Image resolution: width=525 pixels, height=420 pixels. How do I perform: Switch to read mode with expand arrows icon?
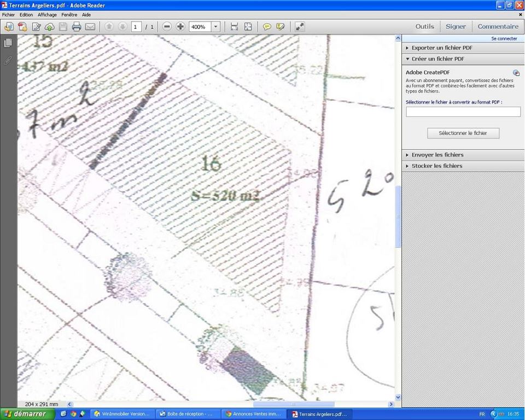pos(300,27)
